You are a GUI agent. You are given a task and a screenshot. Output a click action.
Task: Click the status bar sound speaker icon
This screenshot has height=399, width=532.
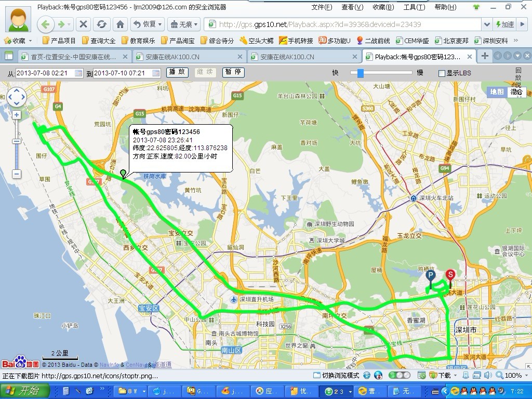[x=488, y=375]
